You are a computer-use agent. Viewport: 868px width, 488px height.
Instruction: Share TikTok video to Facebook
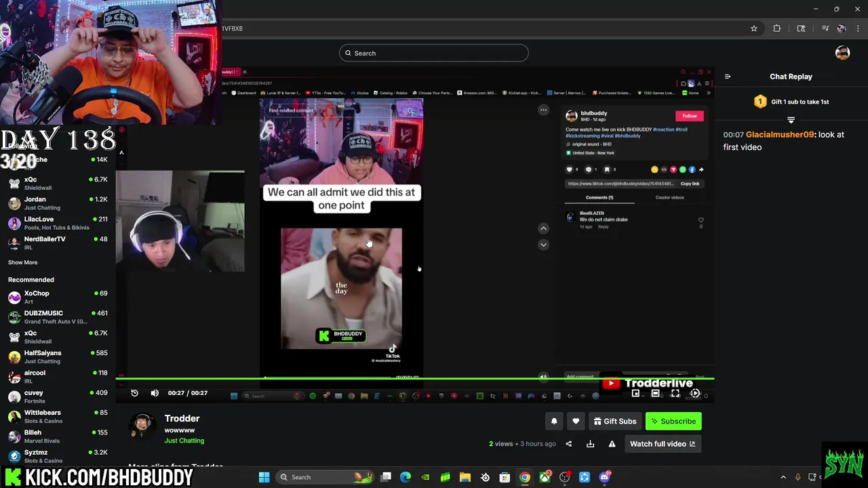tap(692, 169)
